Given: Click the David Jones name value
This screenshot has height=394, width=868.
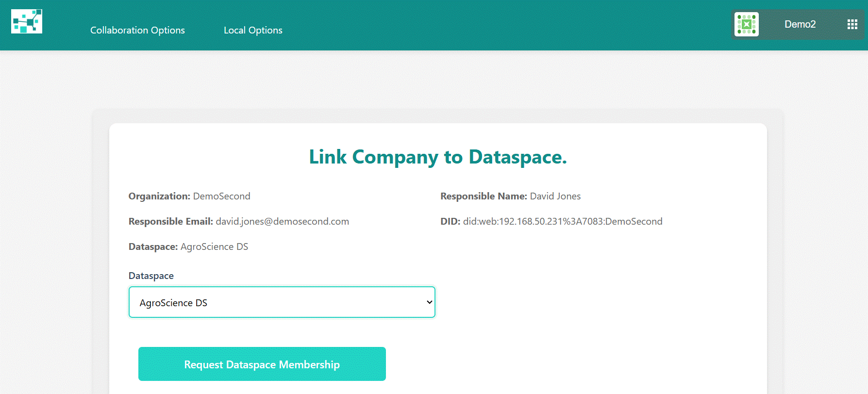Looking at the screenshot, I should coord(555,196).
